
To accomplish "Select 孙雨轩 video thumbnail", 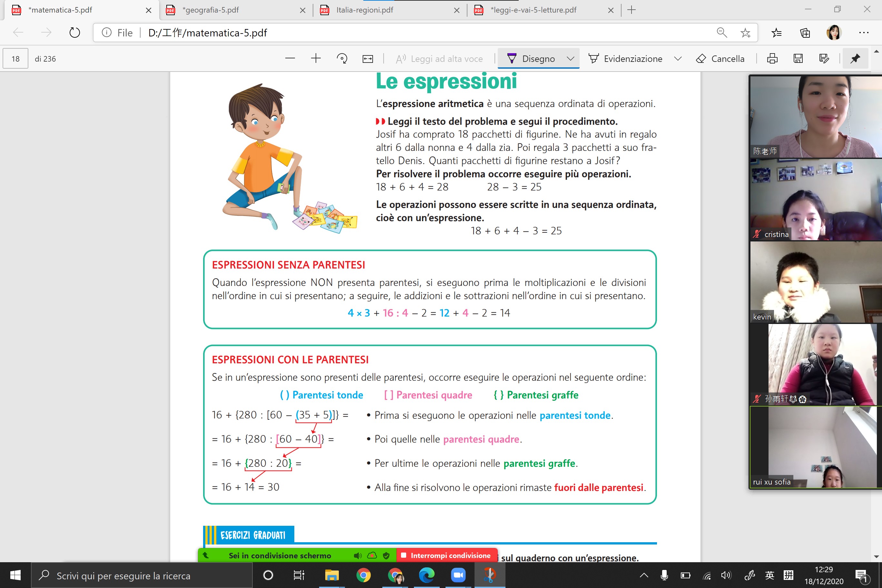I will [x=816, y=364].
